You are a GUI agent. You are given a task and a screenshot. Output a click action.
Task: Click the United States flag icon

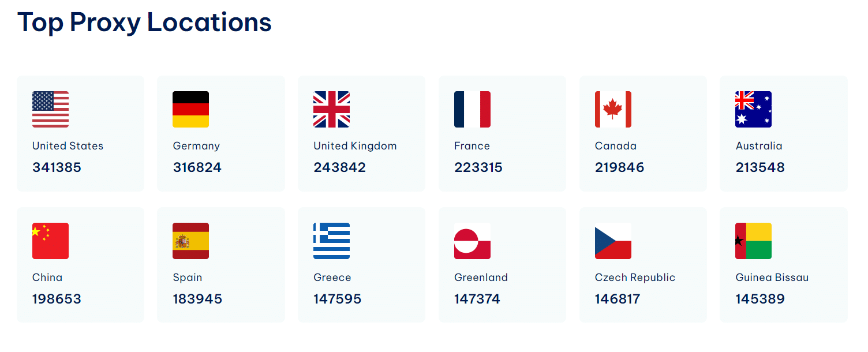coord(50,109)
